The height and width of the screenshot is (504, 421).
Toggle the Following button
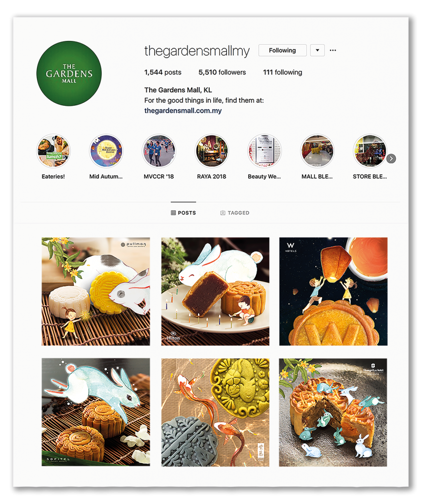tap(282, 50)
